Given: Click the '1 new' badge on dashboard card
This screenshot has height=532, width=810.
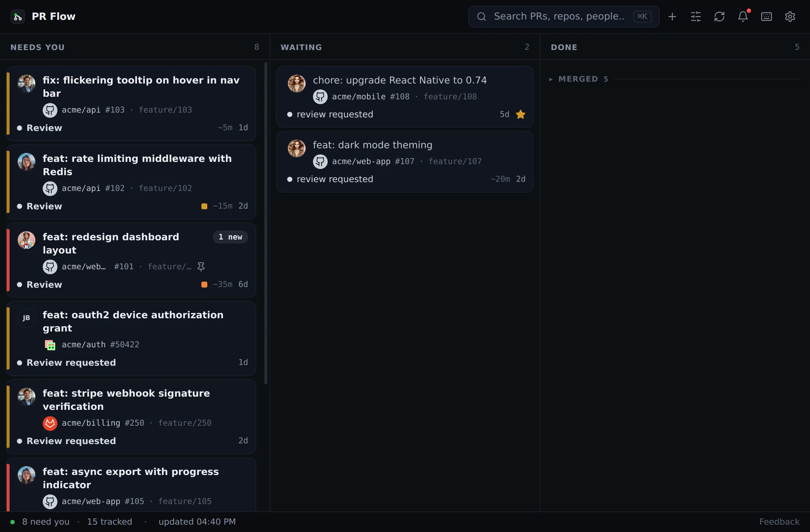Looking at the screenshot, I should (230, 237).
